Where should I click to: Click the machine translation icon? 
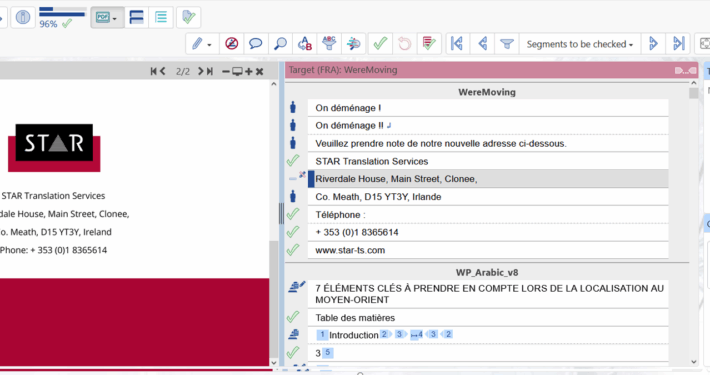[354, 44]
